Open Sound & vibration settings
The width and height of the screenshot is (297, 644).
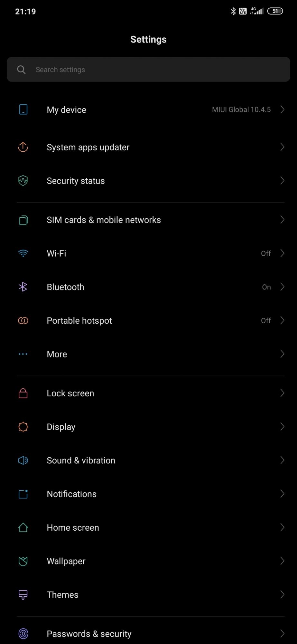coord(81,460)
